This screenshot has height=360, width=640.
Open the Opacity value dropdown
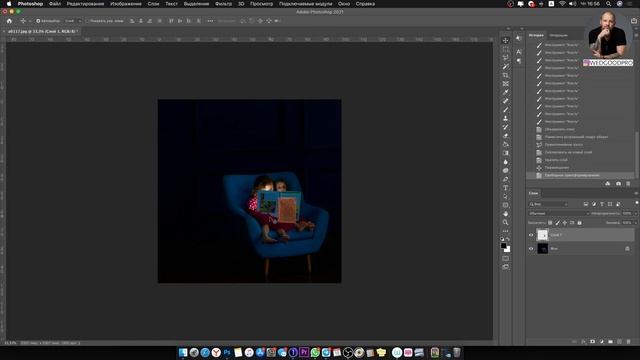[636, 213]
